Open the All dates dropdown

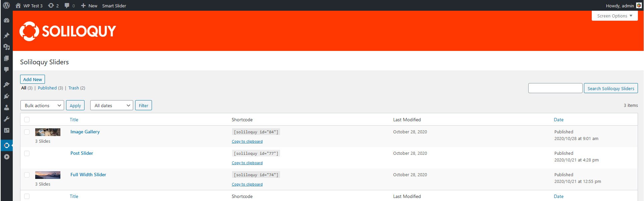coord(112,106)
